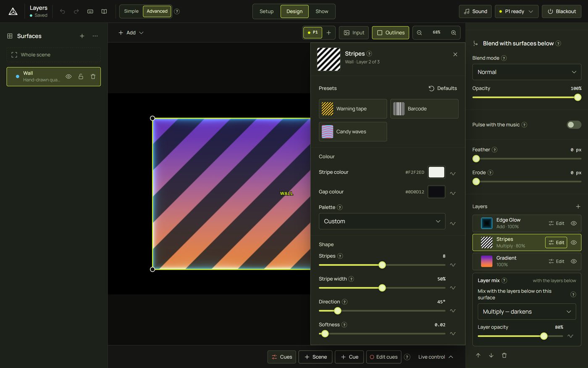Viewport: 588px width, 368px height.
Task: Open the Palette Custom dropdown
Action: pyautogui.click(x=382, y=221)
